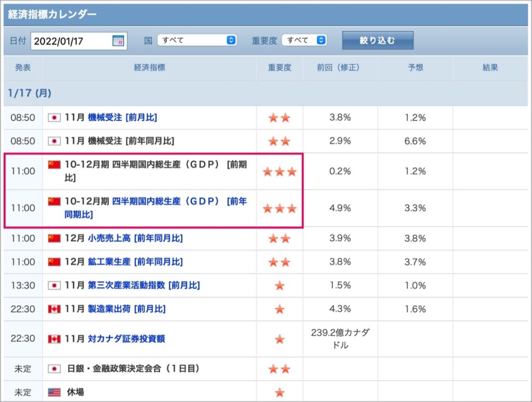532x402 pixels.
Task: Click the single star for 対カナダ証券投資額
Action: (x=280, y=339)
